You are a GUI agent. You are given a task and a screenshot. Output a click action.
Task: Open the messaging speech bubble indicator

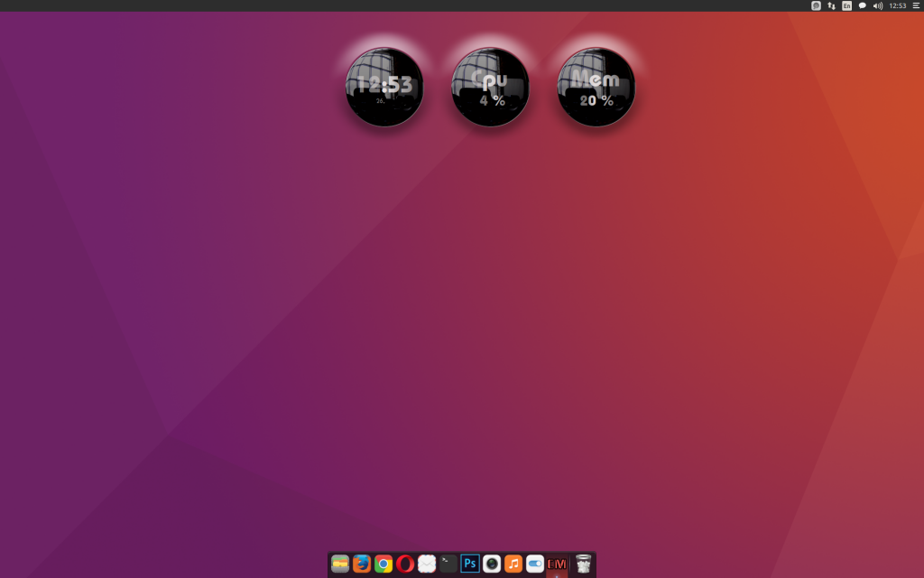[862, 6]
